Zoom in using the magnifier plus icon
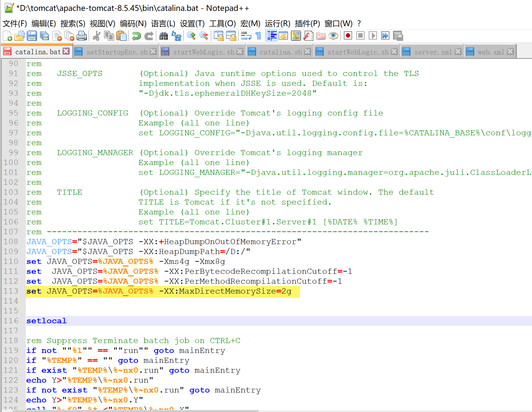The height and width of the screenshot is (412, 532). click(191, 36)
